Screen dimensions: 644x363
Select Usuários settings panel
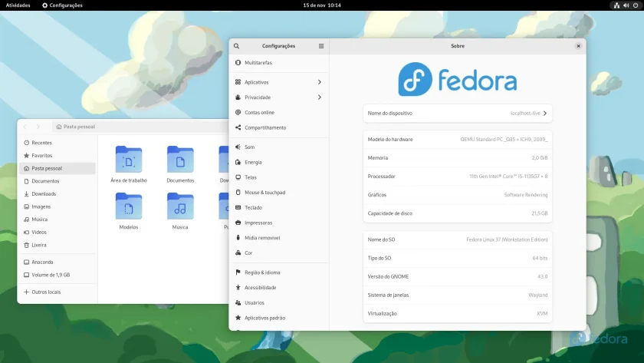[279, 303]
